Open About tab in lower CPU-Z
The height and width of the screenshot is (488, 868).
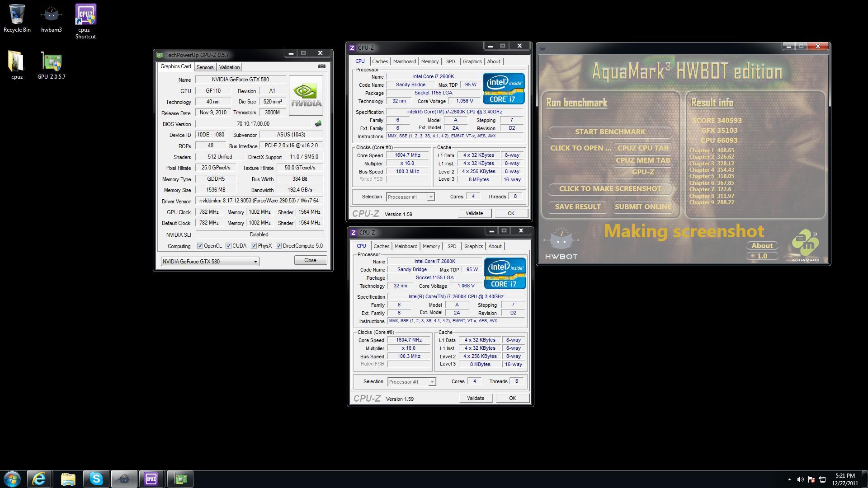495,246
